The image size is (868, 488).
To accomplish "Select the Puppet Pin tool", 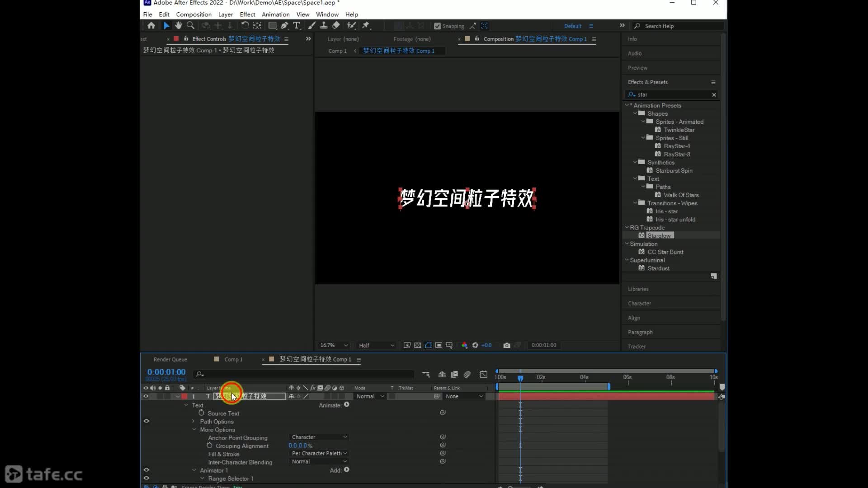I will 366,26.
